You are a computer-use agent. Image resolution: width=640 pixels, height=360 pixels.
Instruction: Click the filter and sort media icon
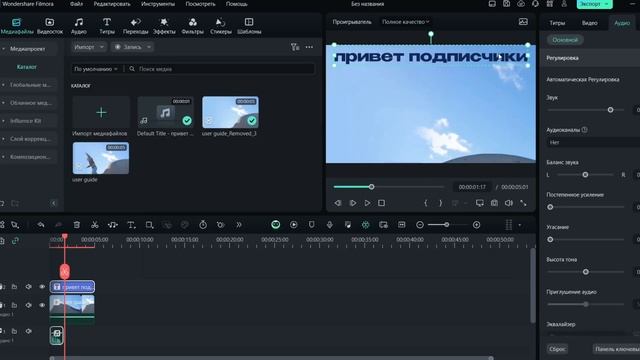[295, 47]
